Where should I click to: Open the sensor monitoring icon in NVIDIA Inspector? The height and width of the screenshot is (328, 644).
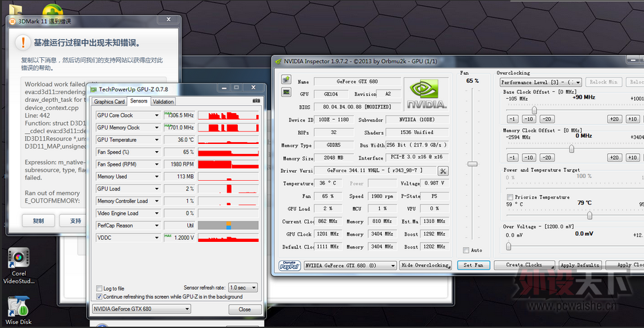click(287, 92)
